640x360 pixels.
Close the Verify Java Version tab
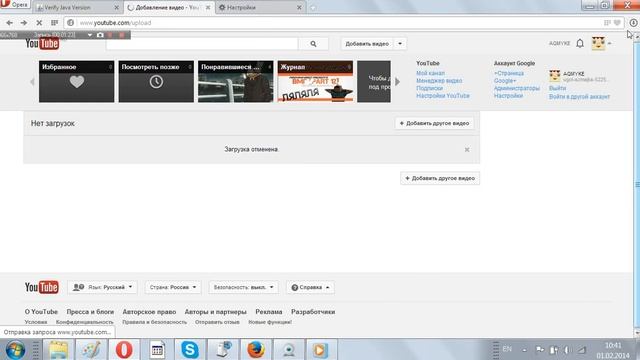(x=116, y=7)
